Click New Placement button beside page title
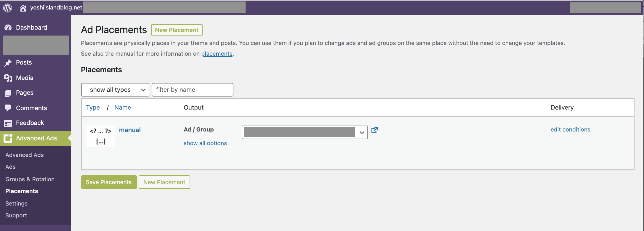Screen dimensions: 644x231 point(177,30)
